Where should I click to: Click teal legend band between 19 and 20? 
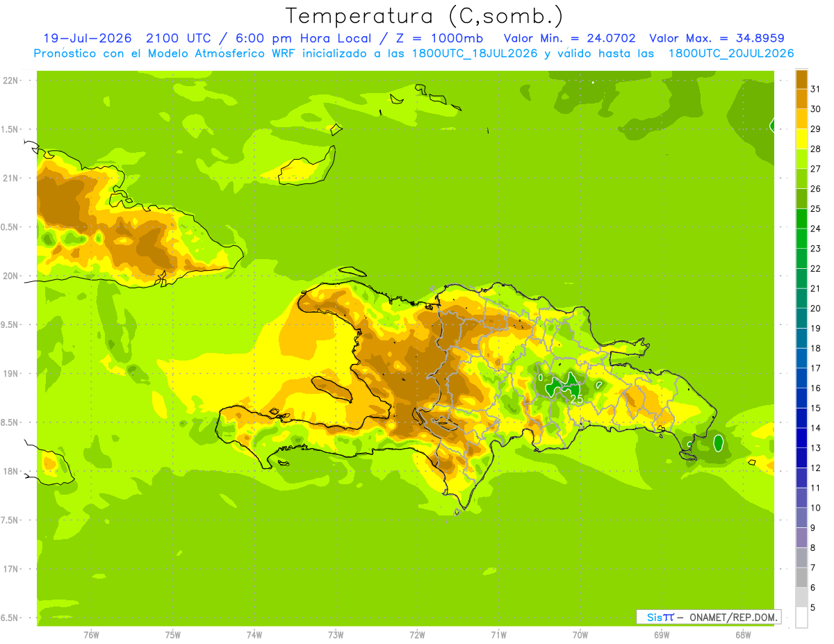801,318
